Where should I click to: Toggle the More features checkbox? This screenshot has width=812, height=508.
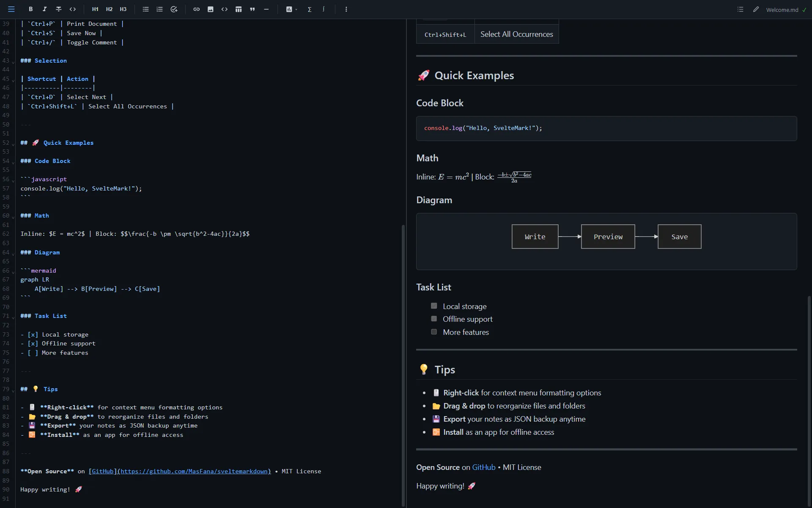(x=434, y=332)
